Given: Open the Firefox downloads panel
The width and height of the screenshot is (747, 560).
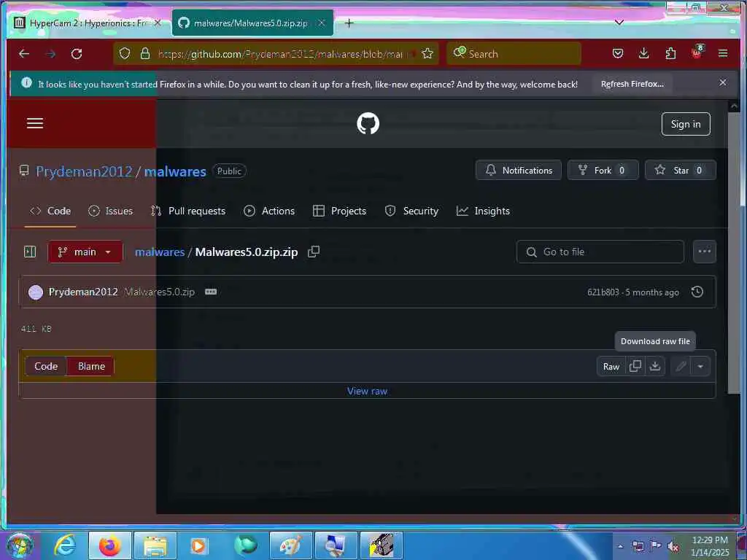Looking at the screenshot, I should tap(643, 53).
